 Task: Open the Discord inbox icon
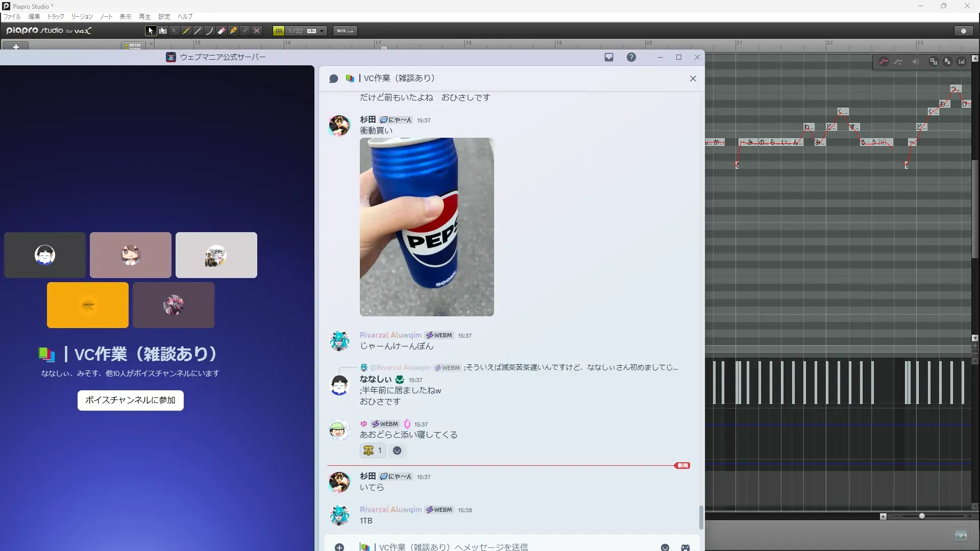point(609,57)
